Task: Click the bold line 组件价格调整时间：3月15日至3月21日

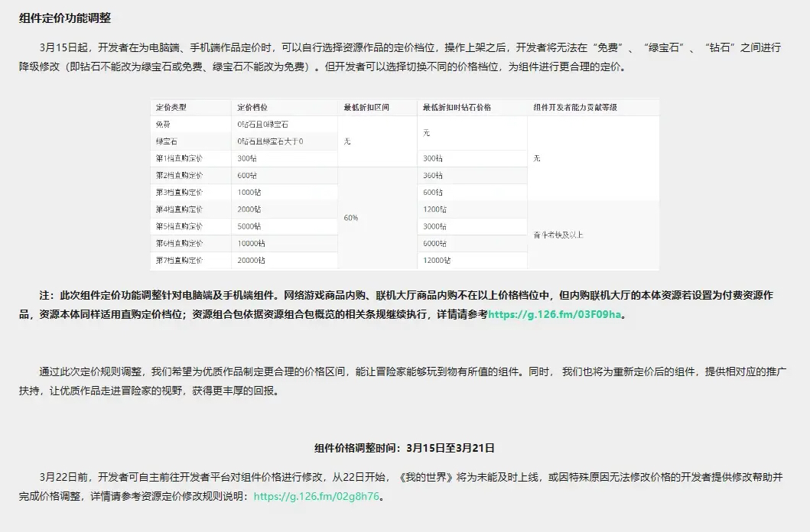Action: click(405, 448)
